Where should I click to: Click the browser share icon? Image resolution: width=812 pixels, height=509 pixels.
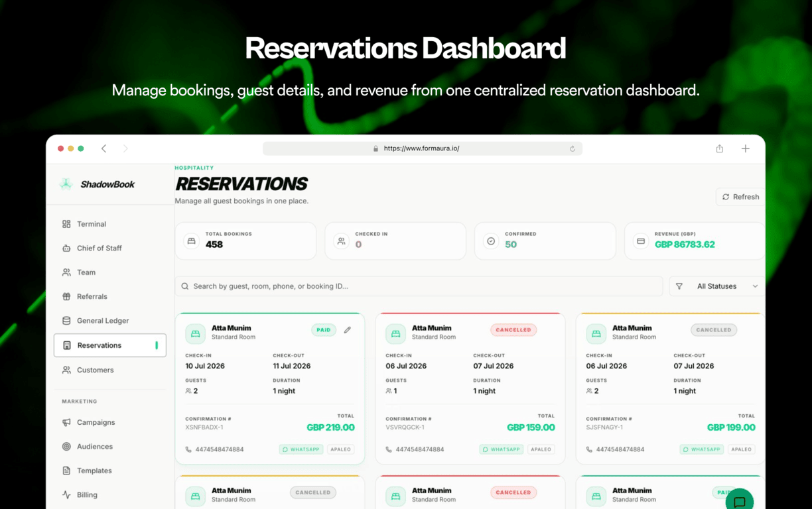coord(720,148)
